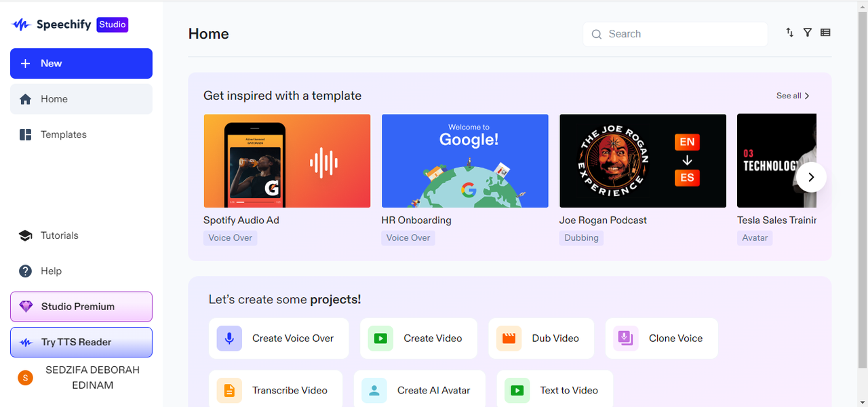Click the orange S user avatar

(25, 378)
